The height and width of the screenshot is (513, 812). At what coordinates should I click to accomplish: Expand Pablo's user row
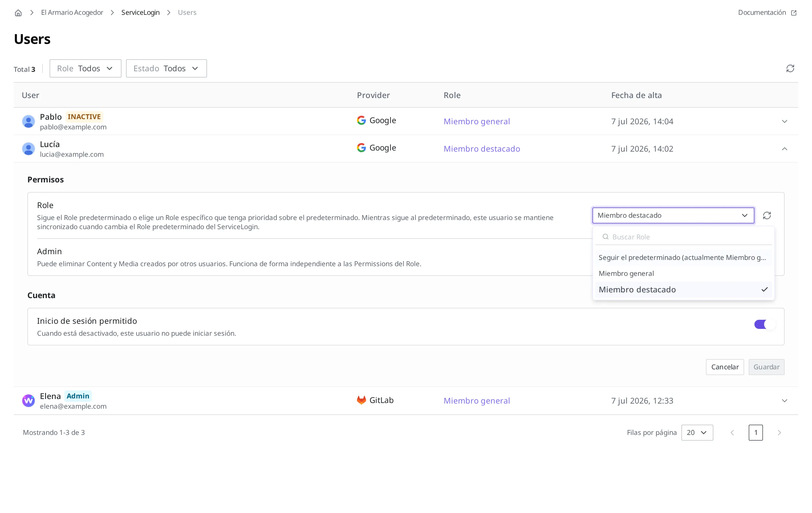point(784,121)
